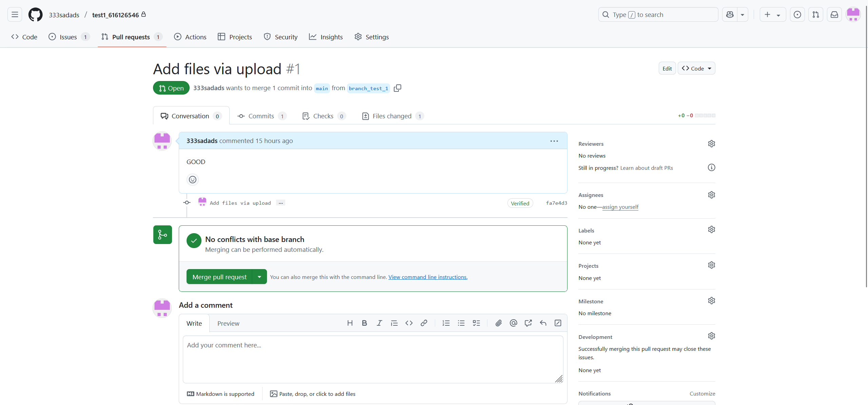Open the Reviewers gear settings

pyautogui.click(x=711, y=144)
